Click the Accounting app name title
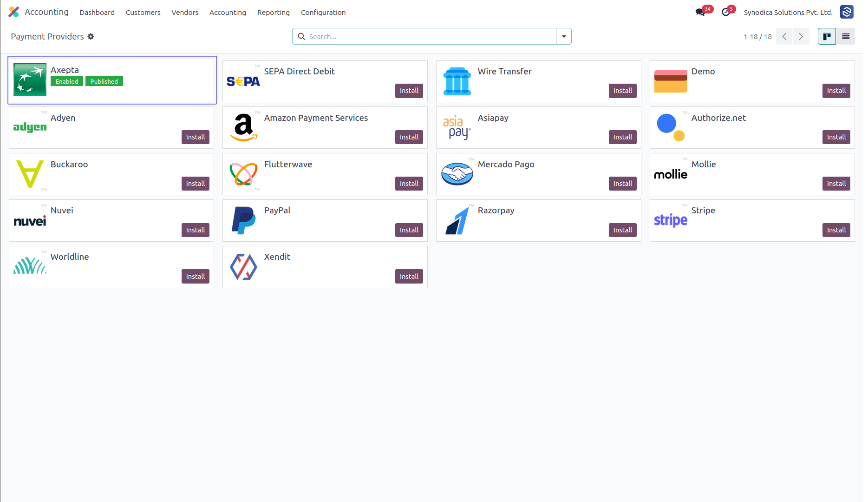 coord(46,12)
